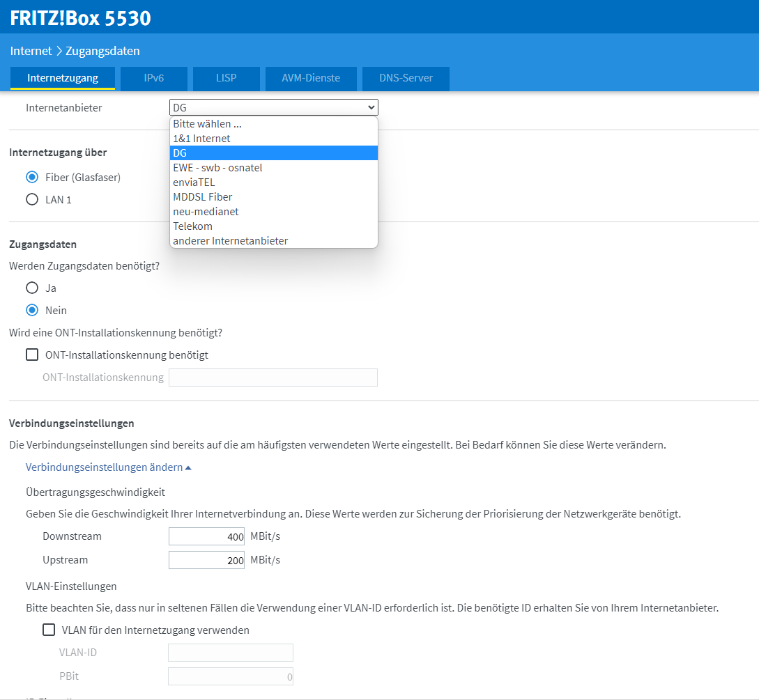
Task: Click the Upstream speed field
Action: pyautogui.click(x=207, y=560)
